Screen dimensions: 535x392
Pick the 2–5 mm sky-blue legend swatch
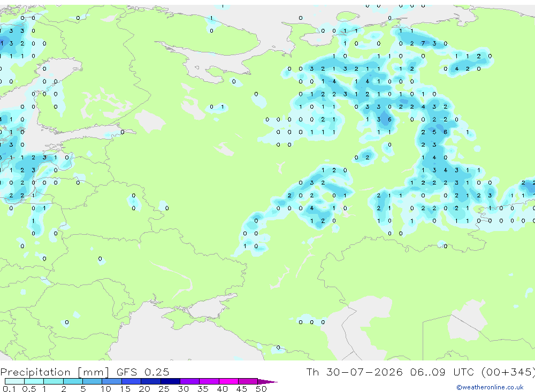pos(73,381)
